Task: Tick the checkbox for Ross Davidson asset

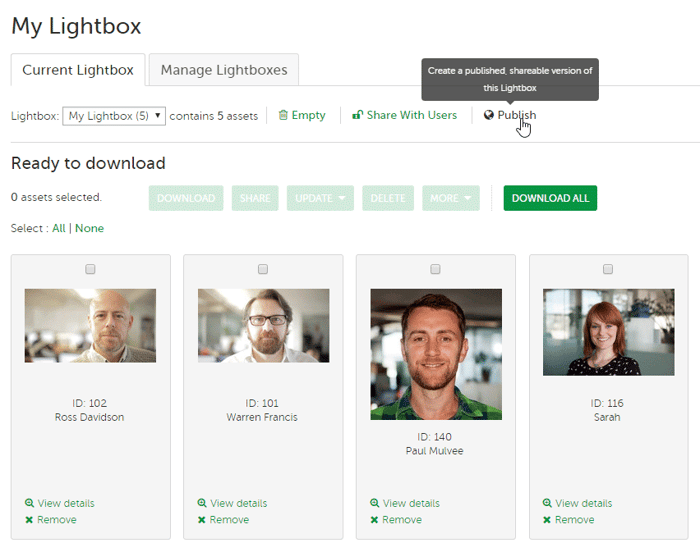Action: (x=90, y=269)
